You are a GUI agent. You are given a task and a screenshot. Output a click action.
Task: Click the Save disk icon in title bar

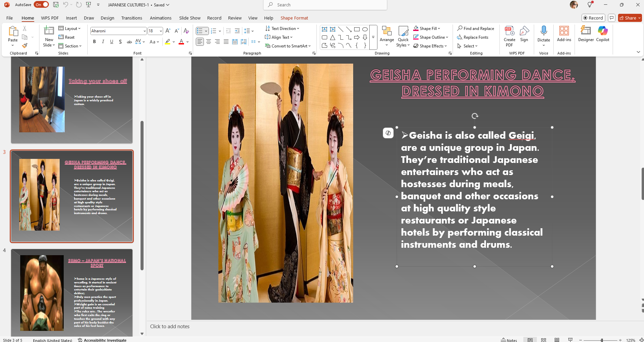56,5
